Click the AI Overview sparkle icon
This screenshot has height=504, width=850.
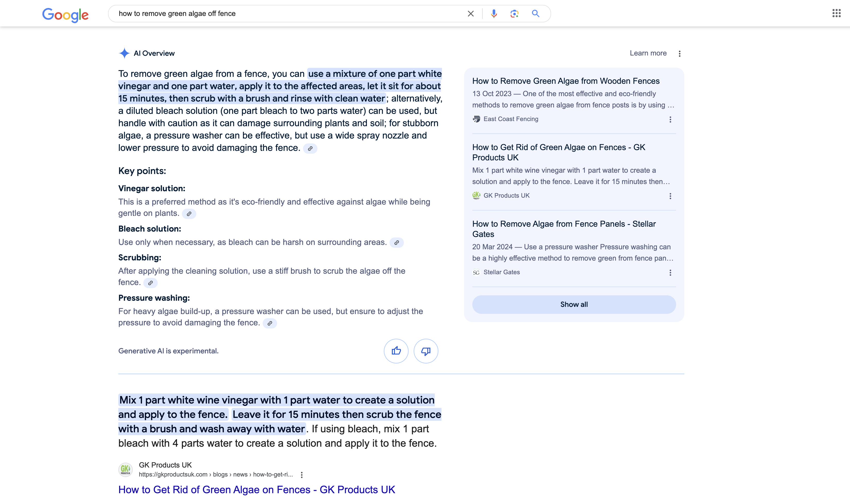(x=125, y=53)
